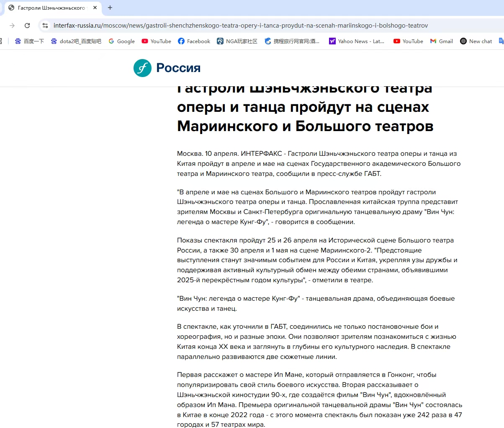Open the dota2吧 bookmark
The height and width of the screenshot is (428, 504).
coord(76,41)
